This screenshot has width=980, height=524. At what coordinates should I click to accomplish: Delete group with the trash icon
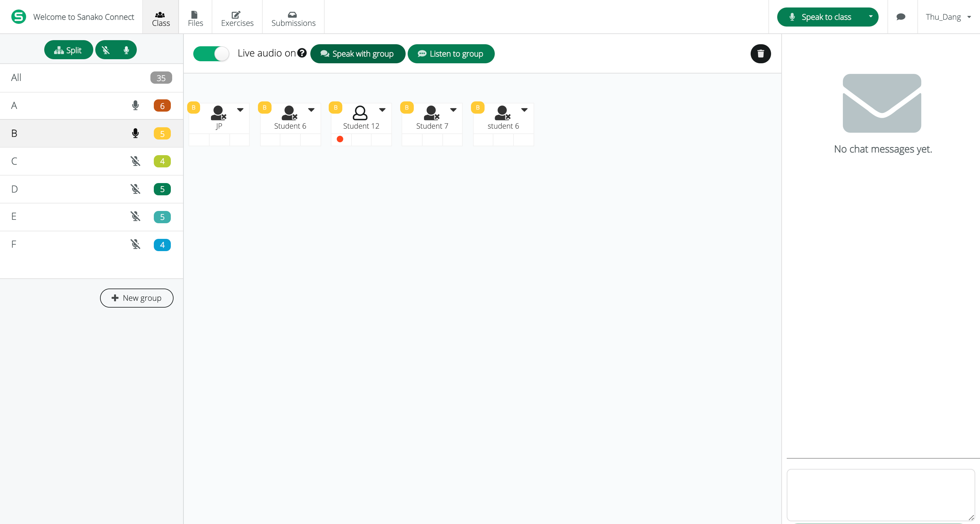point(761,54)
